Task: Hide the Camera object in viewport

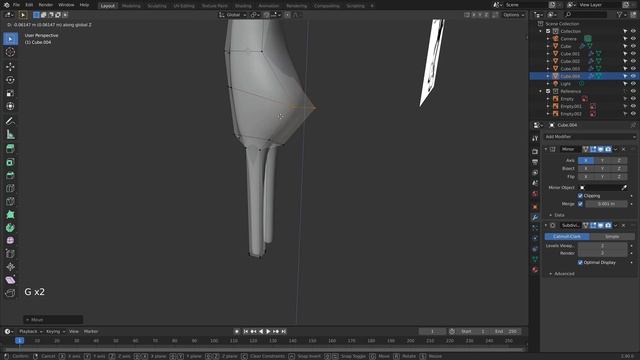Action: point(633,39)
